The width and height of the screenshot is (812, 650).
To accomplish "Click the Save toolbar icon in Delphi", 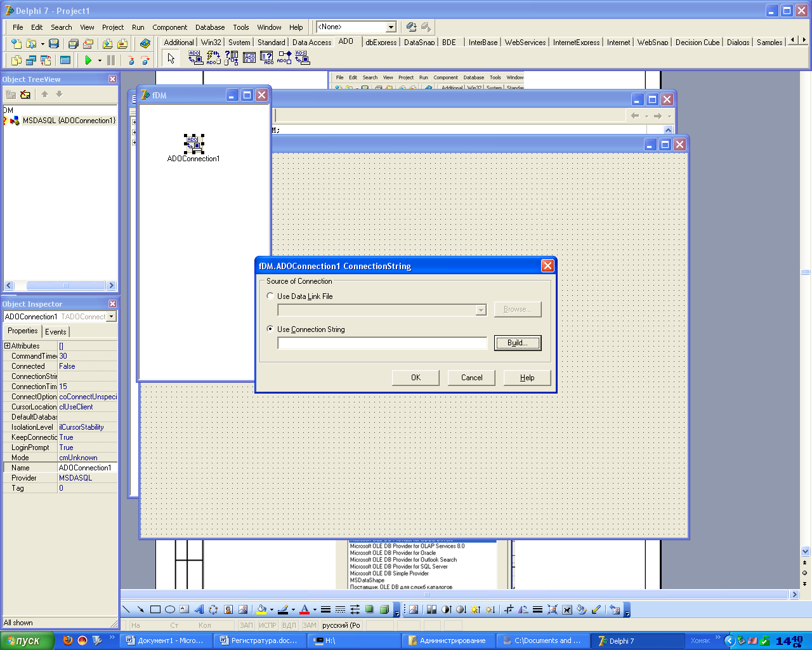I will pos(54,43).
